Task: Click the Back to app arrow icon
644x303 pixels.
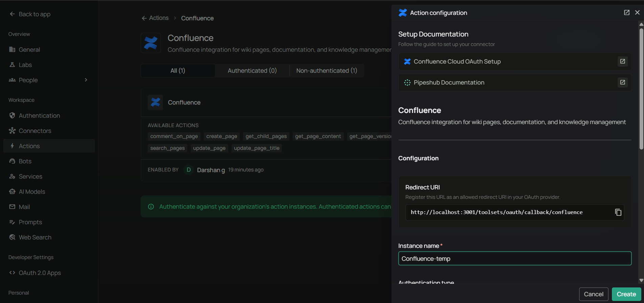Action: pyautogui.click(x=12, y=14)
